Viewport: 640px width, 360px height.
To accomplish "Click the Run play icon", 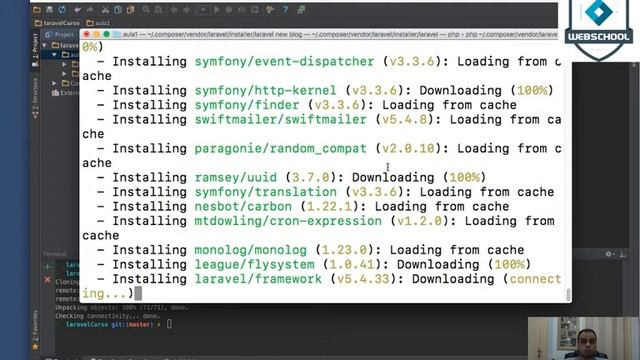I will point(217,9).
